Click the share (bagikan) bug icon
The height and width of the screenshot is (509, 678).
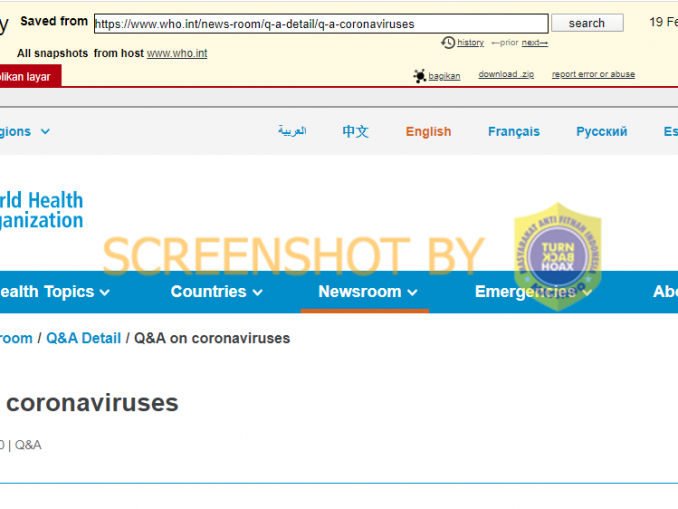(419, 76)
